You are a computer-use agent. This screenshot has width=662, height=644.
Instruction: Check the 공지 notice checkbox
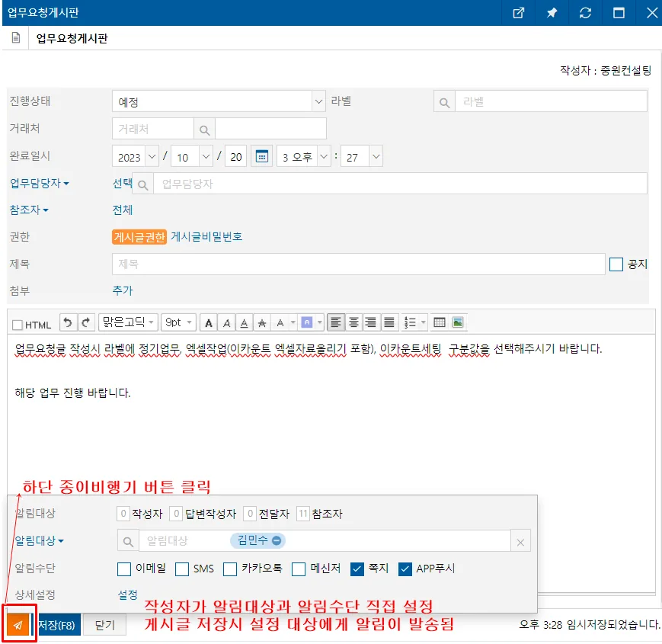click(x=616, y=264)
